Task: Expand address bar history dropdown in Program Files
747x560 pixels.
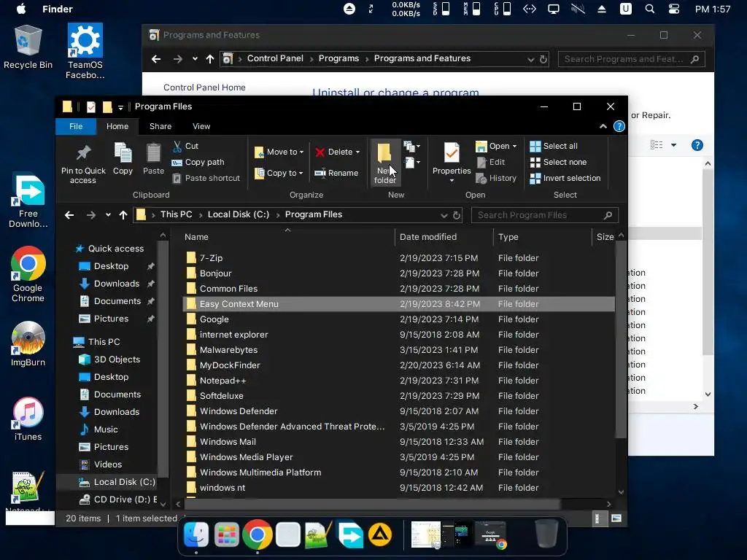Action: click(444, 215)
